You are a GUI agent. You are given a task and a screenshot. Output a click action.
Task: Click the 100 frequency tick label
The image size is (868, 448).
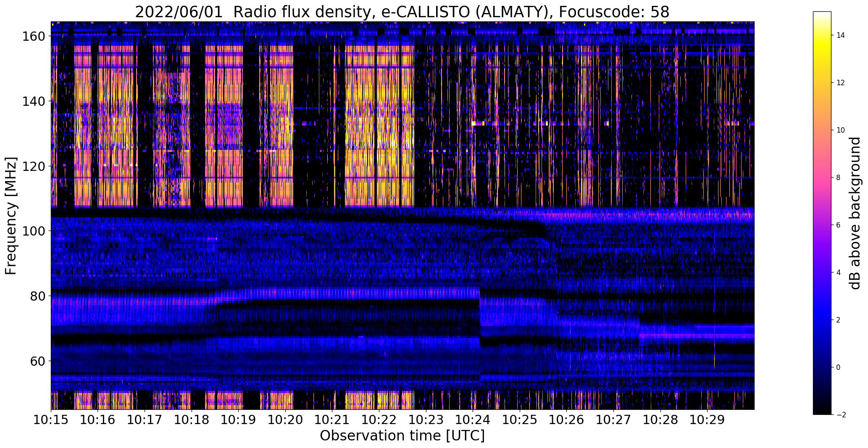click(34, 231)
